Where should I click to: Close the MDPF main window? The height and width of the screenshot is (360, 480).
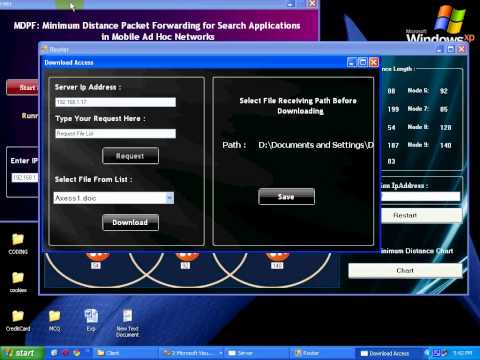[312, 3]
